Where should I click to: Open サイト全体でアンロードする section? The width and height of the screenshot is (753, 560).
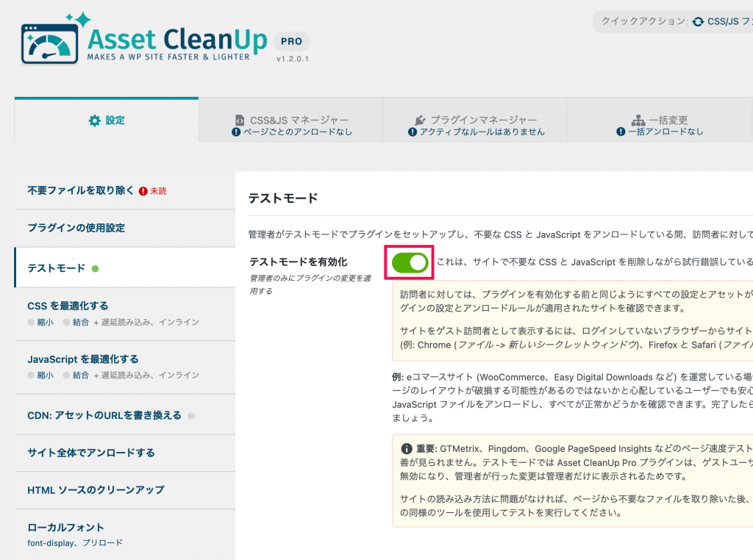tap(125, 453)
